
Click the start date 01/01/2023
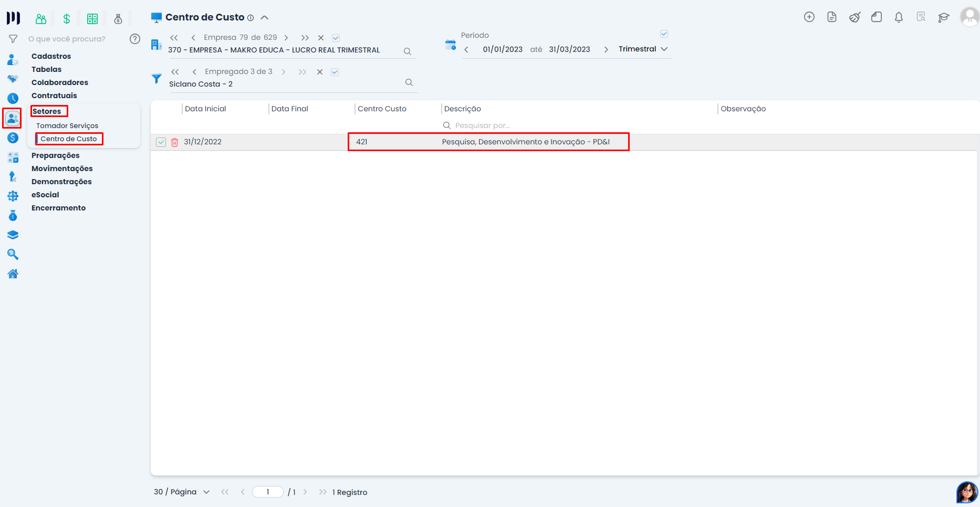(503, 49)
